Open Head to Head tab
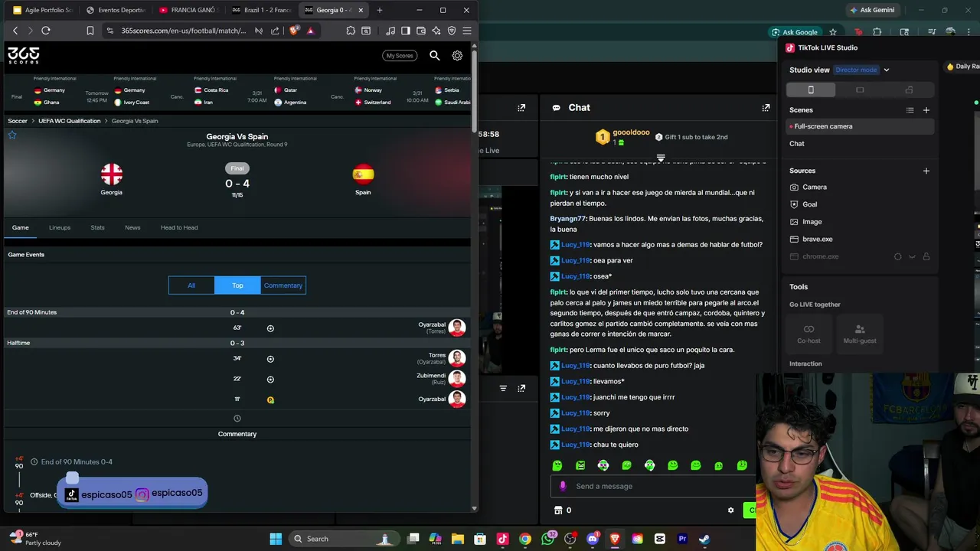The width and height of the screenshot is (980, 551). (x=179, y=227)
